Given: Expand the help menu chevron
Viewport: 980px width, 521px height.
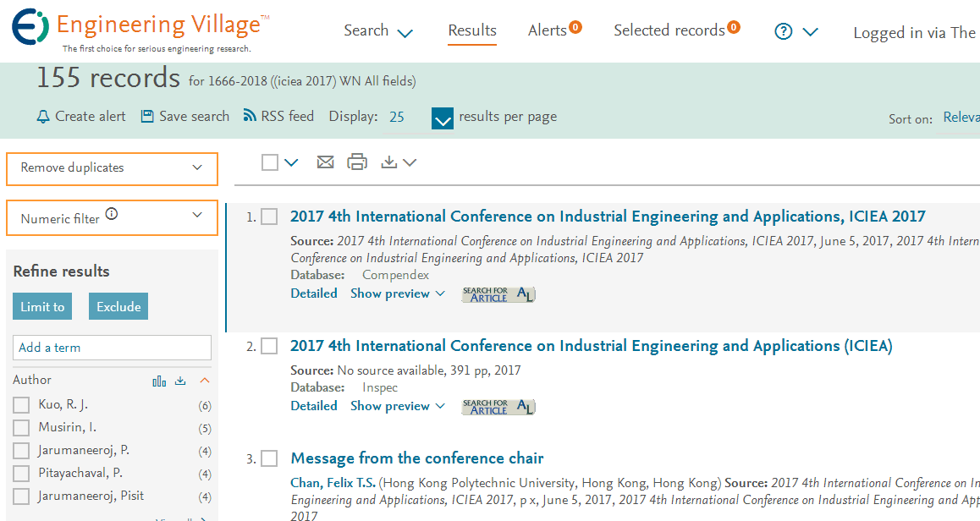Looking at the screenshot, I should pyautogui.click(x=810, y=32).
